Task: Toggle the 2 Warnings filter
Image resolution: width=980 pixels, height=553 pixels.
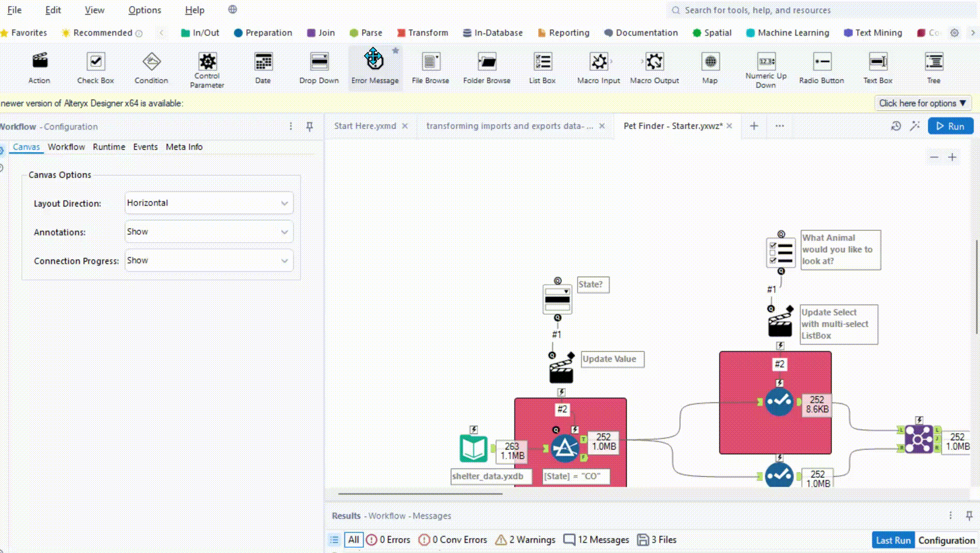Action: (x=525, y=540)
